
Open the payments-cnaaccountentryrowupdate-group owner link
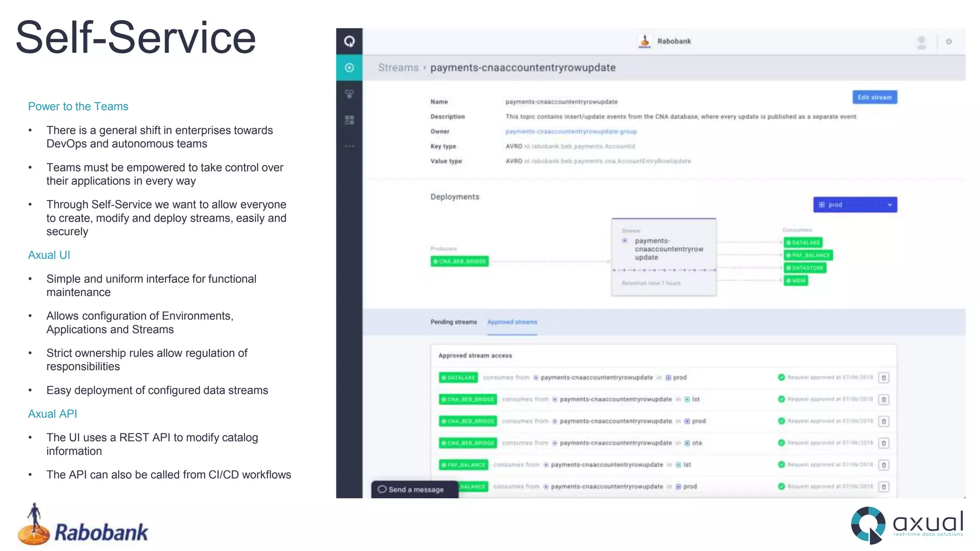[571, 132]
